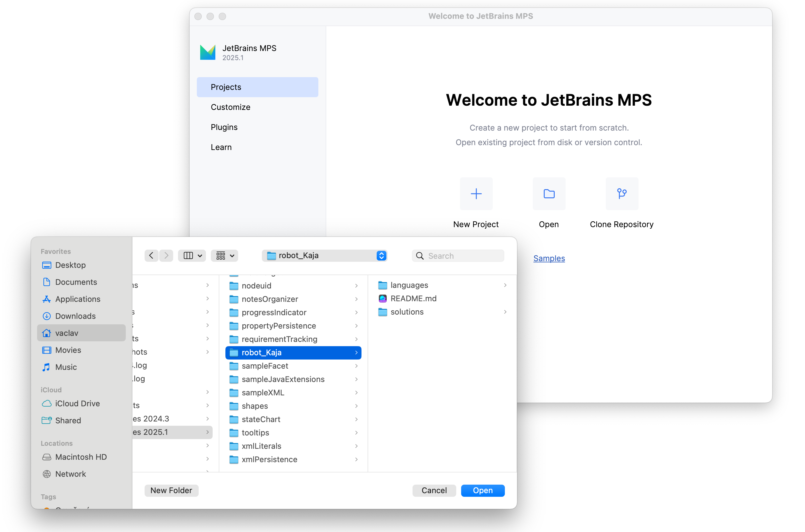Select Downloads in the Favorites sidebar
This screenshot has height=532, width=805.
point(75,316)
